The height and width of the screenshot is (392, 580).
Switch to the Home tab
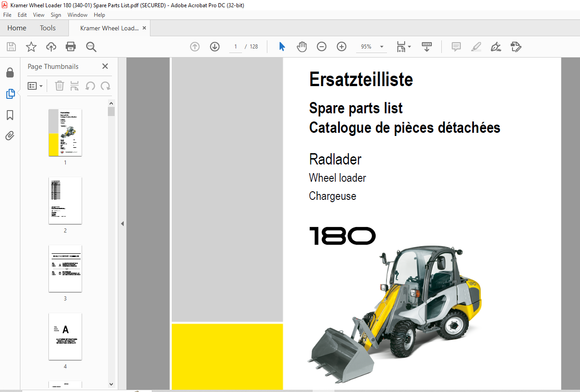coord(17,28)
